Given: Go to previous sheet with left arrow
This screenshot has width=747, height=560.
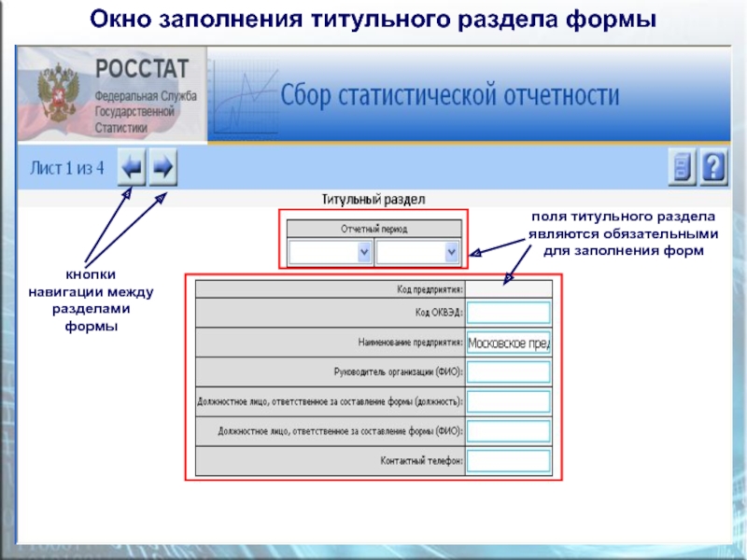Looking at the screenshot, I should coord(132,167).
